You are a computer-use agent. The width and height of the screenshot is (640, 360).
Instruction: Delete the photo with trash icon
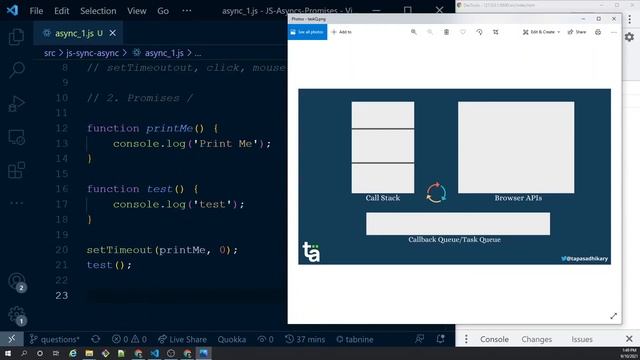[446, 32]
